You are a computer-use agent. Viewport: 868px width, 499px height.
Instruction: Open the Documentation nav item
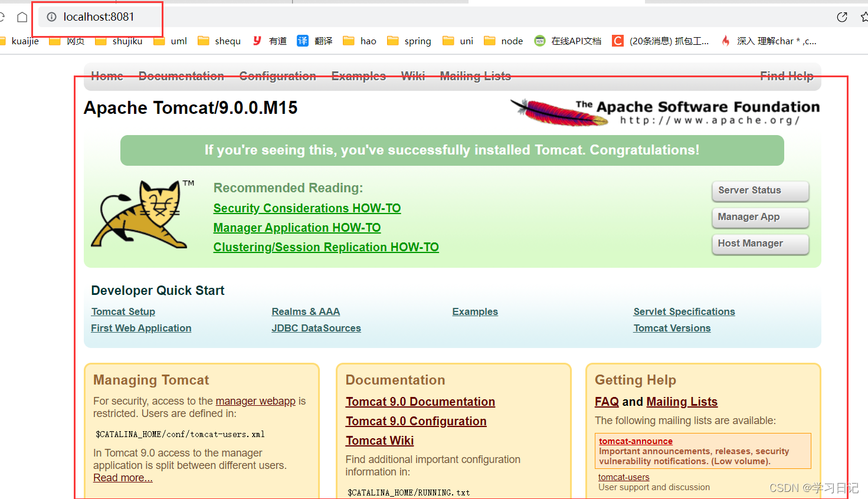pyautogui.click(x=181, y=76)
